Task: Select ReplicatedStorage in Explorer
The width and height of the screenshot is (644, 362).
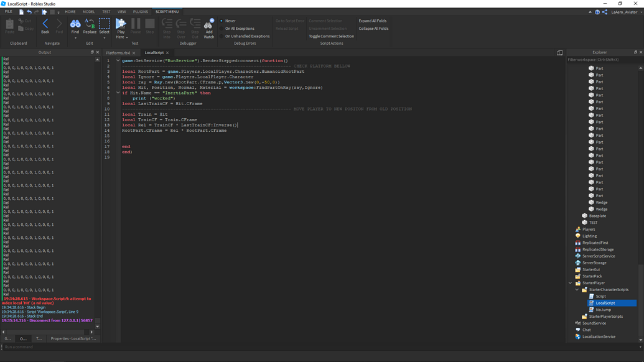Action: [x=597, y=249]
